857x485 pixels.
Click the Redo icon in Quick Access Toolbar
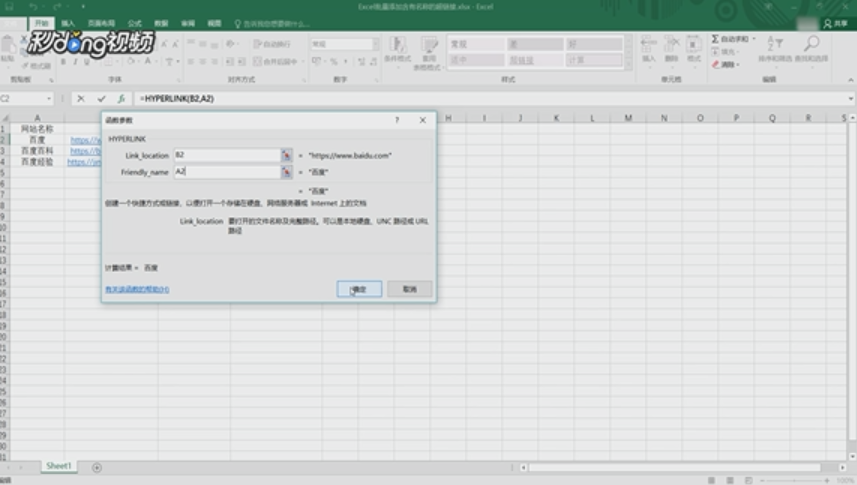pyautogui.click(x=57, y=7)
